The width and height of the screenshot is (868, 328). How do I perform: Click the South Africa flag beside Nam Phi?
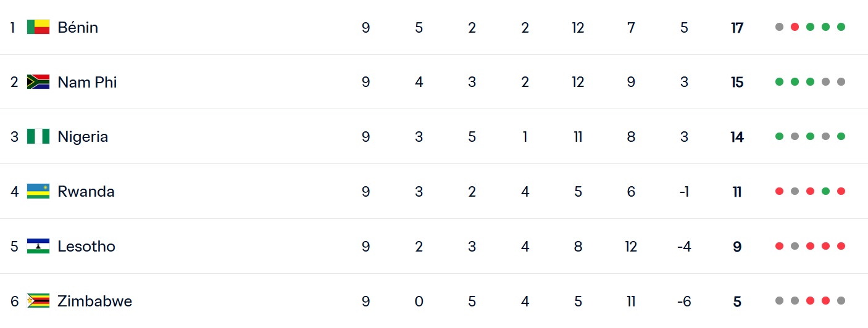click(x=38, y=82)
